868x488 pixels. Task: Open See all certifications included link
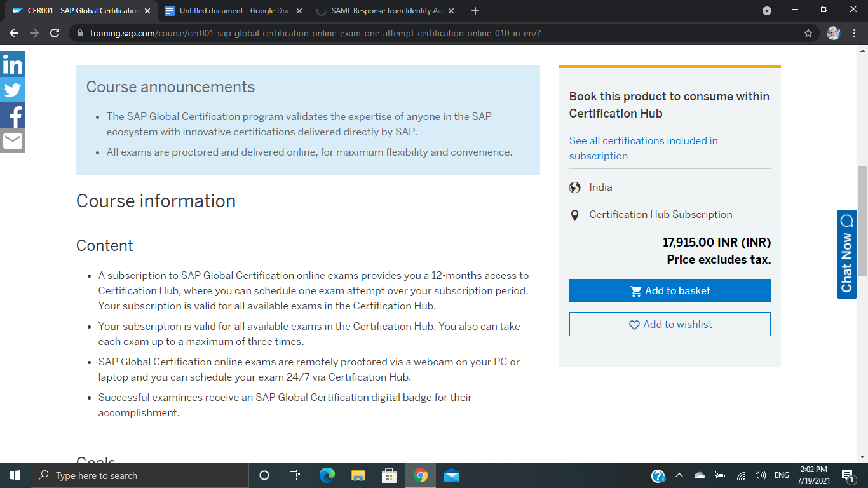pyautogui.click(x=643, y=148)
